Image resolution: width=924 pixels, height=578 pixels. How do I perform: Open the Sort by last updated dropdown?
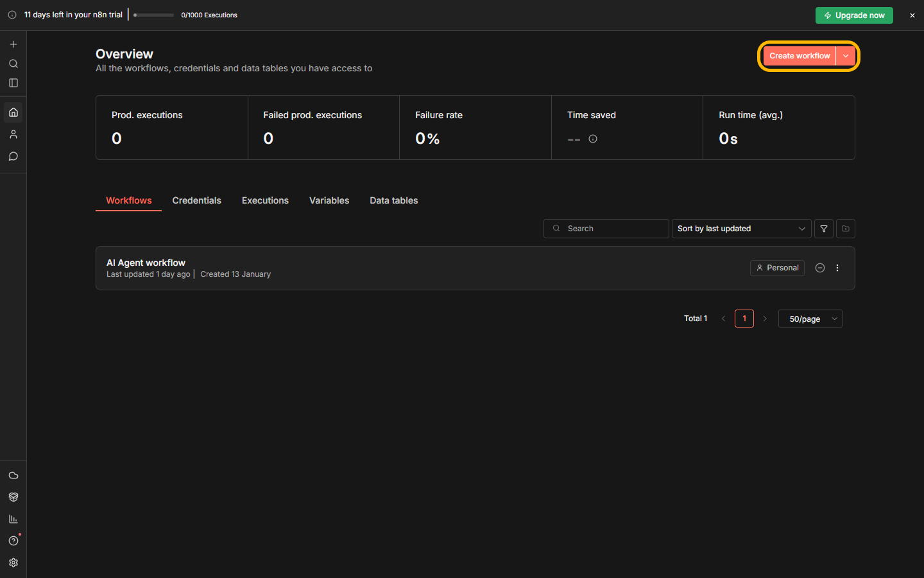pos(740,229)
